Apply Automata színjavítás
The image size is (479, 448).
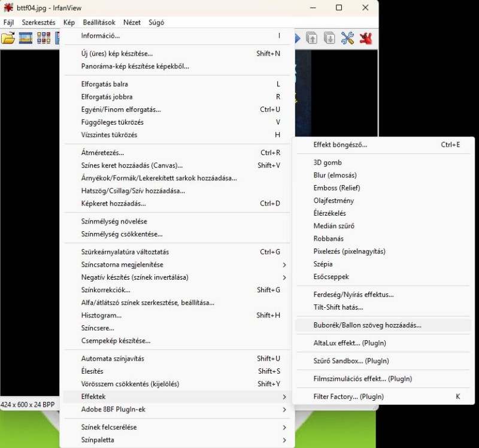pos(177,359)
